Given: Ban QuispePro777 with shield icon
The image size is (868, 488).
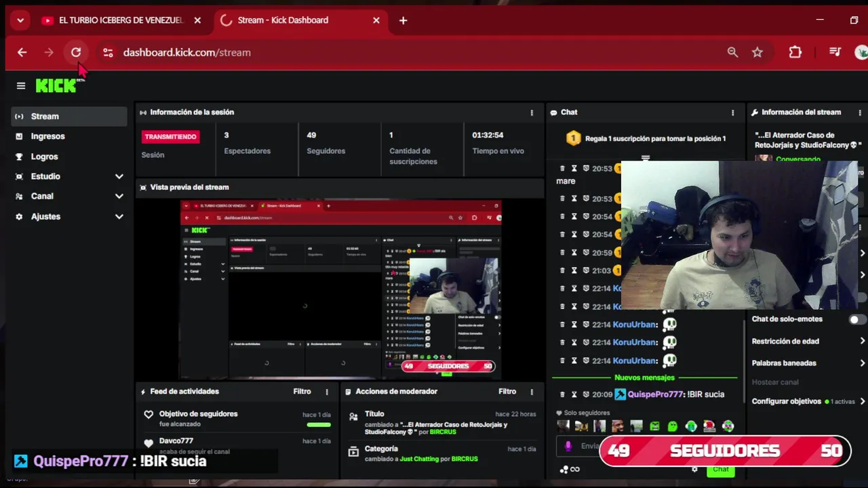Looking at the screenshot, I should (586, 394).
